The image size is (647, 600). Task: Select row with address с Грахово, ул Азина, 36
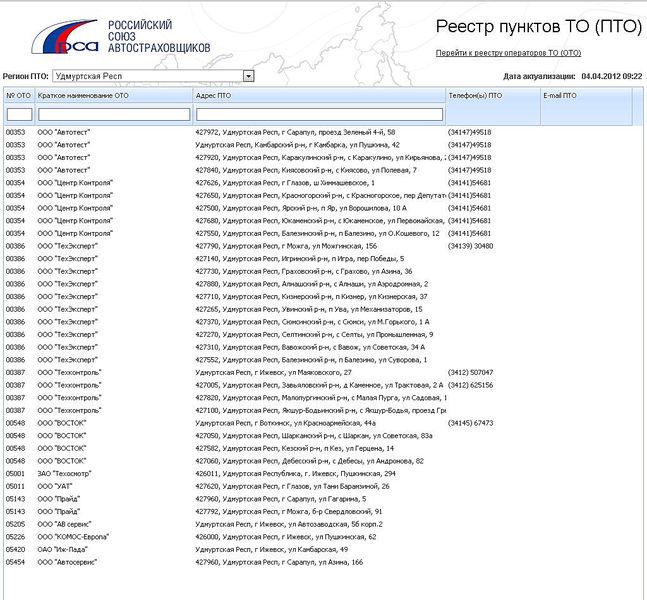(x=323, y=271)
